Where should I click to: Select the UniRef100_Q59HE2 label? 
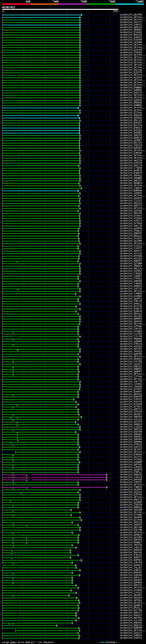[x=131, y=30]
